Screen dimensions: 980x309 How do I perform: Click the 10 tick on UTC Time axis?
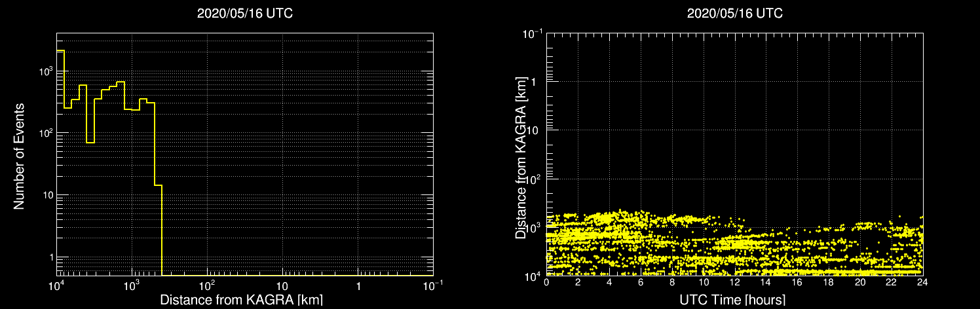pyautogui.click(x=703, y=282)
